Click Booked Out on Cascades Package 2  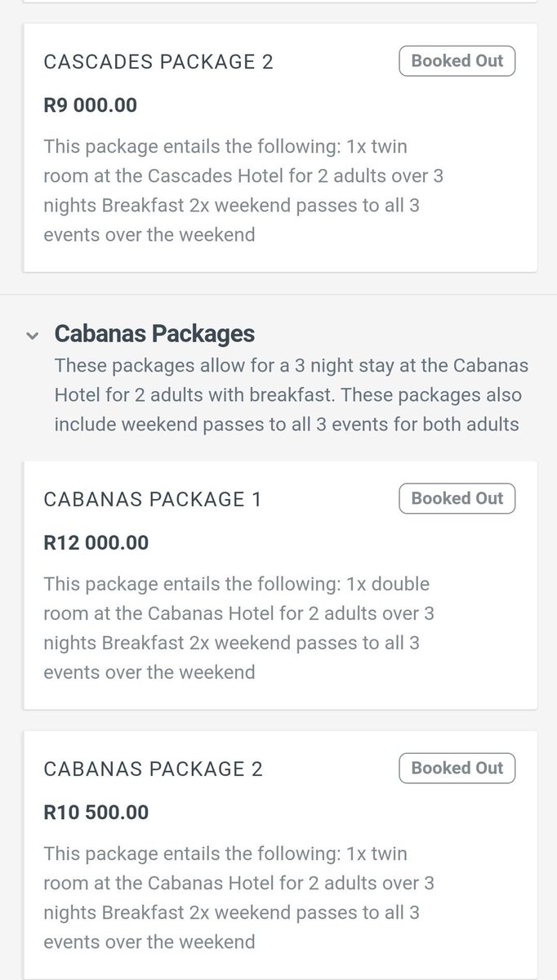(x=457, y=61)
